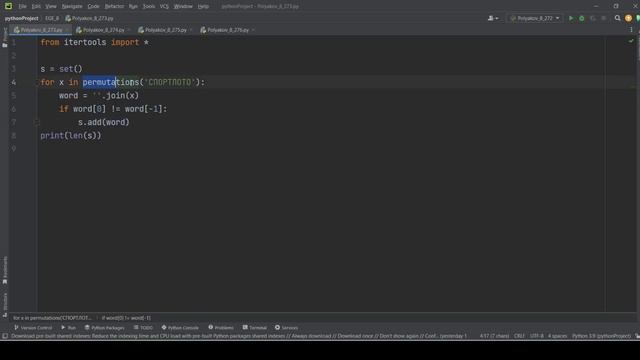The image size is (640, 360).
Task: Open the Refactor menu
Action: point(114,6)
